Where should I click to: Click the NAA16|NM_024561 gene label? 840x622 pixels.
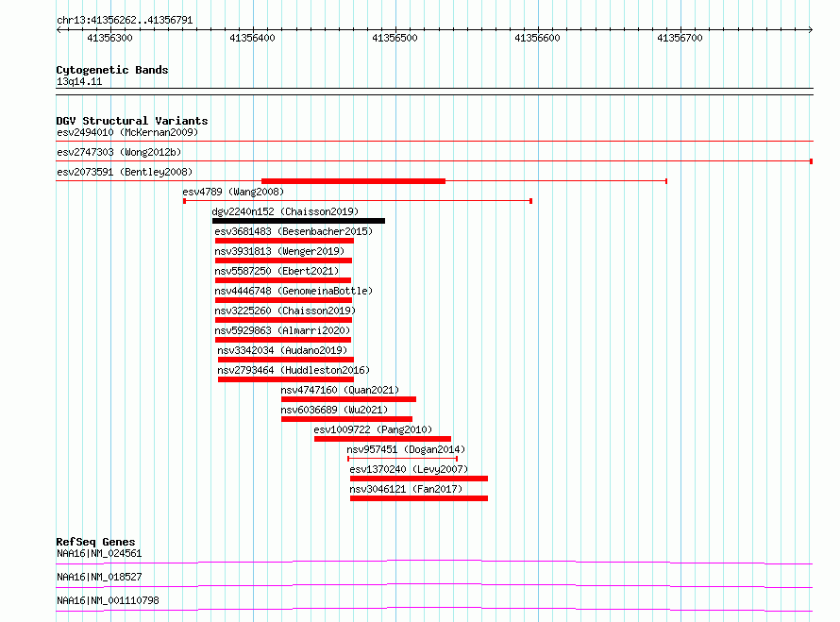coord(99,553)
